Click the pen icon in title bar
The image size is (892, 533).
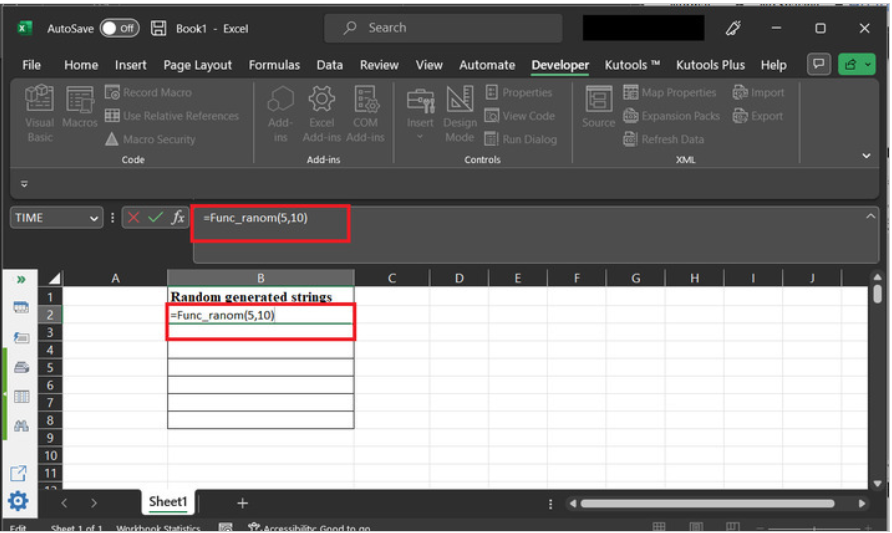(733, 28)
